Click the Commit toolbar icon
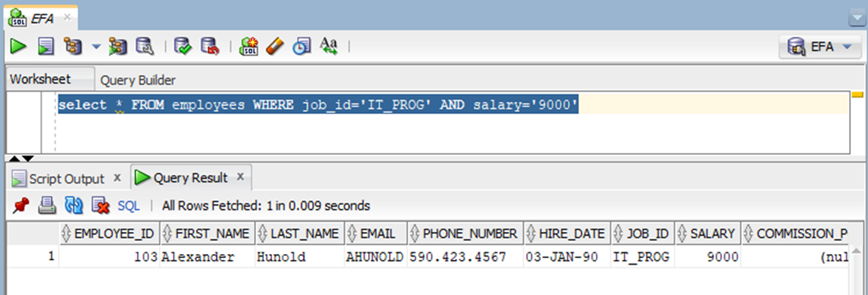Viewport: 868px width, 295px height. click(x=183, y=47)
